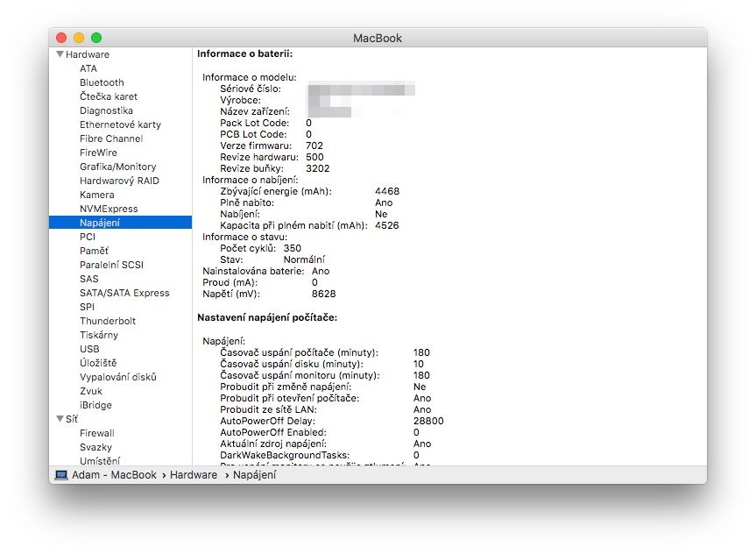The width and height of the screenshot is (756, 554).
Task: Select Svazky under Síť
Action: [95, 447]
